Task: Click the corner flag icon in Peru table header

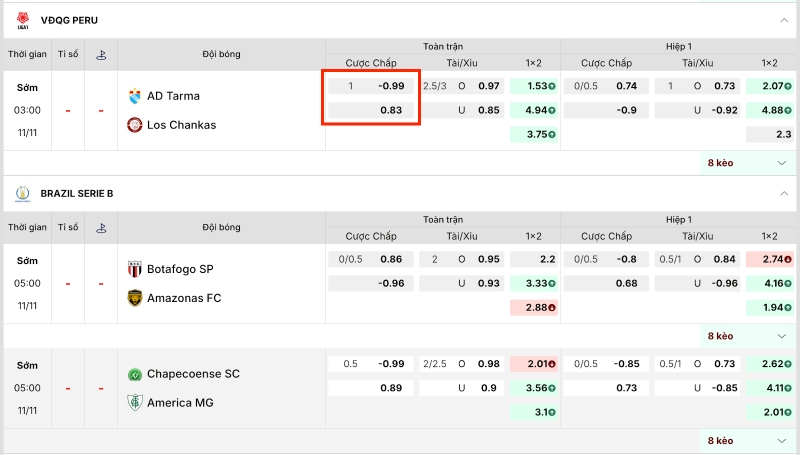Action: point(101,55)
